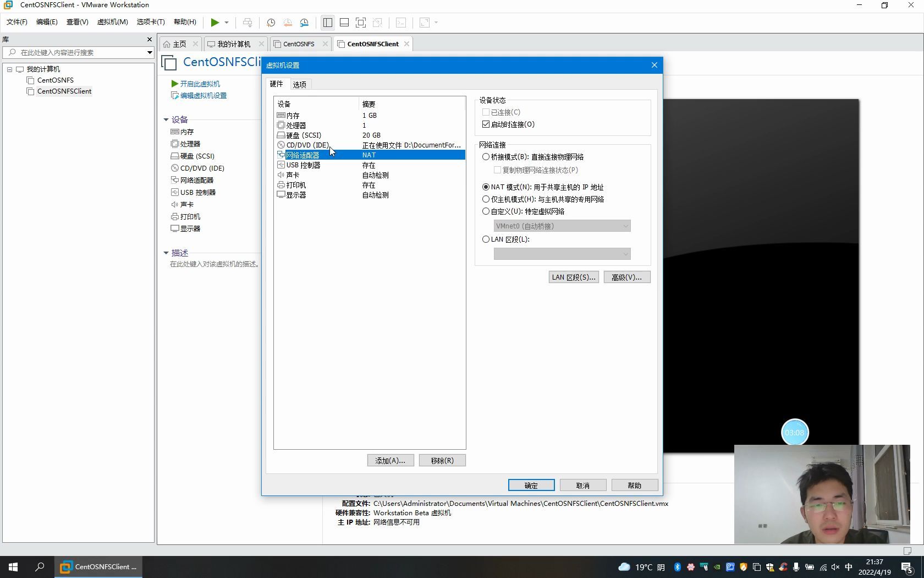This screenshot has height=578, width=924.
Task: Toggle the thumbnail bar view icon
Action: pos(344,23)
